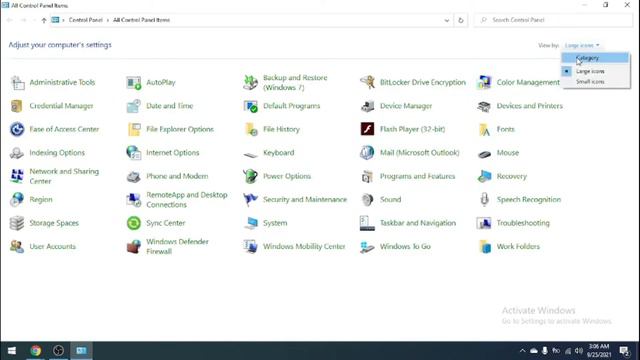Open the Region icon
Image resolution: width=640 pixels, height=360 pixels.
pos(17,200)
